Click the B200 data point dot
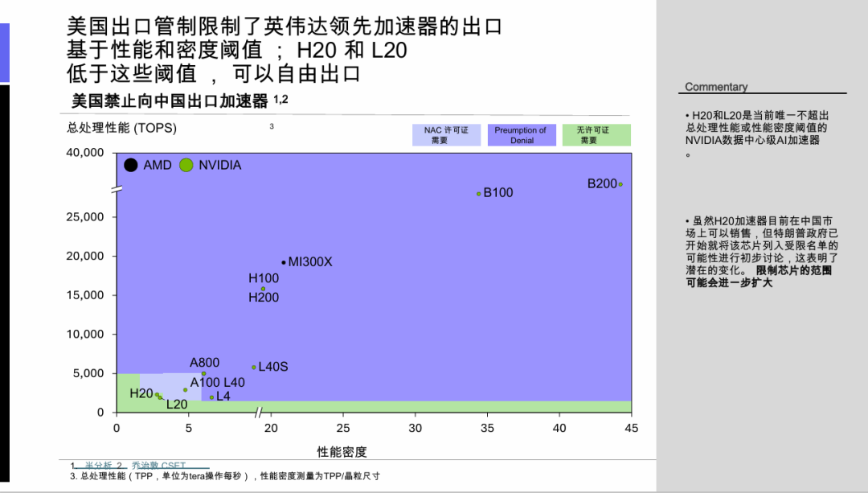868x493 pixels. pos(620,184)
